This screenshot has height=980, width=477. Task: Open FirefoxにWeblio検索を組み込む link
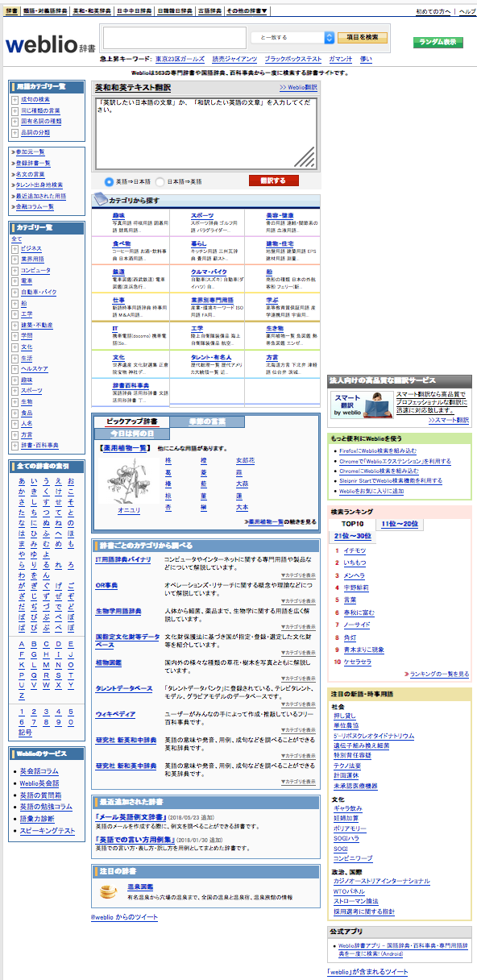click(x=379, y=451)
